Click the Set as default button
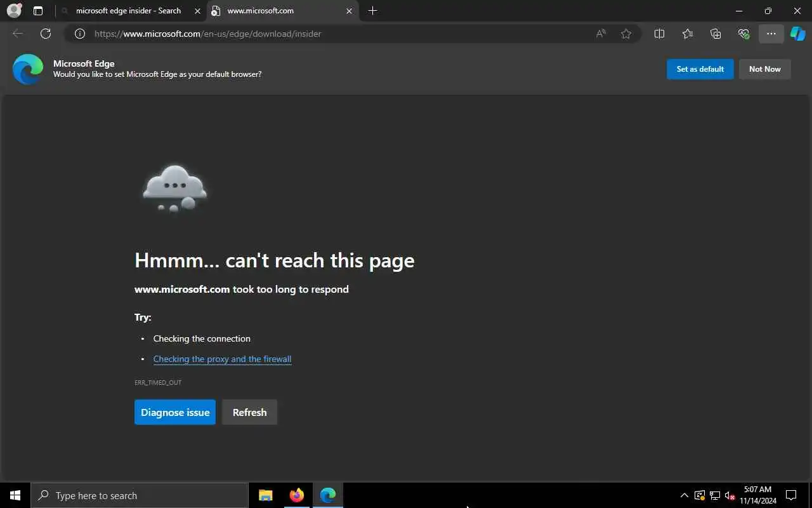Viewport: 812px width, 508px height. [x=700, y=69]
